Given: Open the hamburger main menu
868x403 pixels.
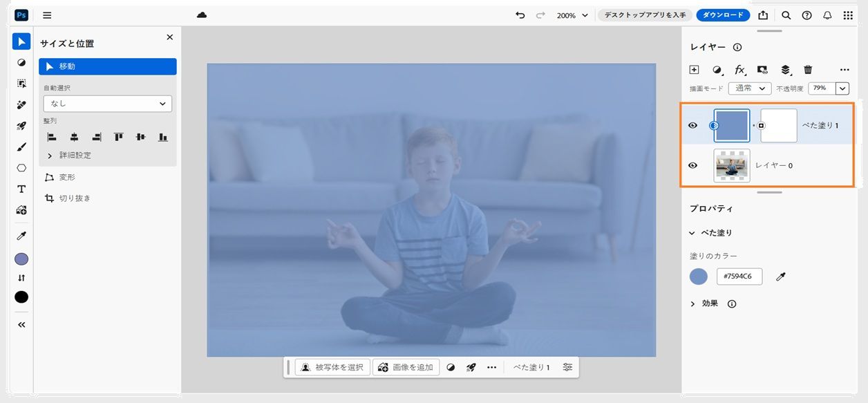Looking at the screenshot, I should point(47,15).
